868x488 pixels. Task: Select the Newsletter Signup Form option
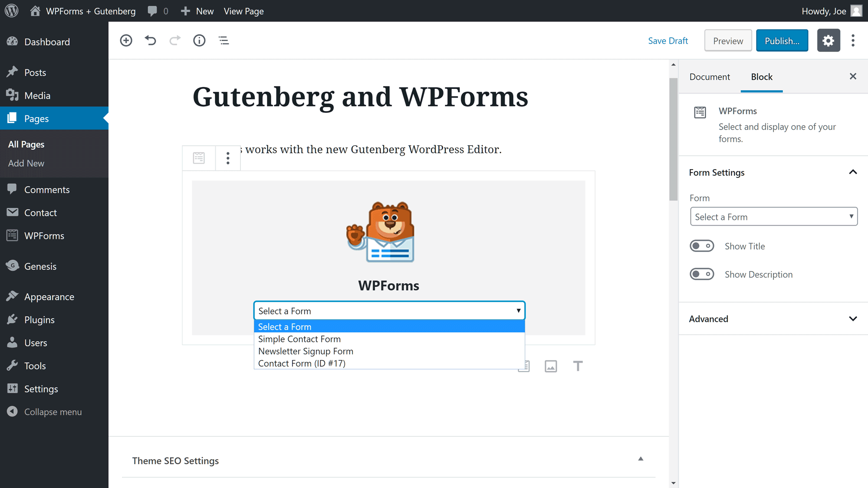[305, 351]
